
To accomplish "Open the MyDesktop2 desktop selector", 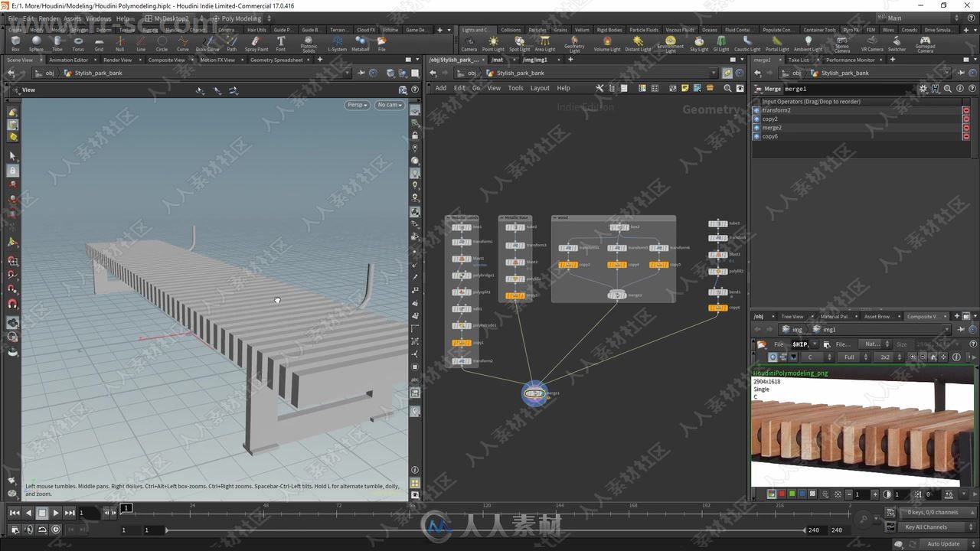I will tap(171, 18).
